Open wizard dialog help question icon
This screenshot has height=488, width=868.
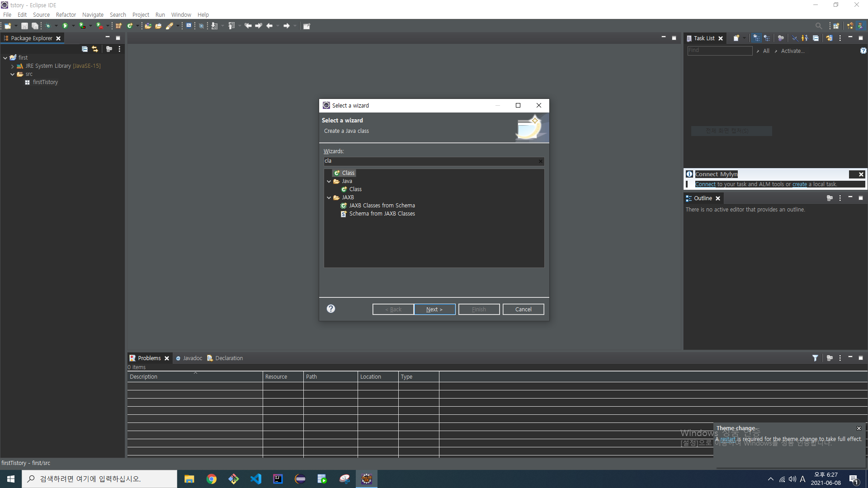331,309
